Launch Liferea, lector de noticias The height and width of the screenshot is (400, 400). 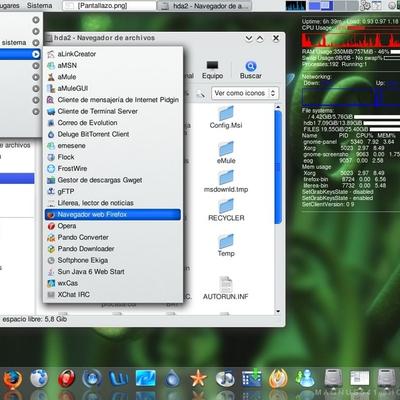tap(113, 203)
